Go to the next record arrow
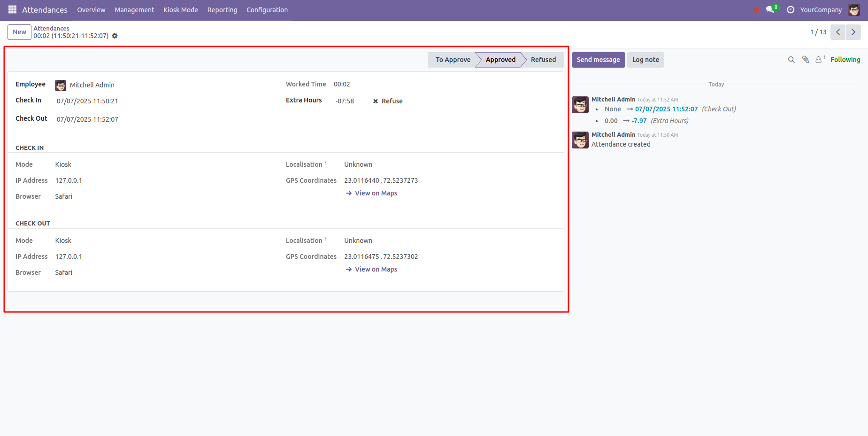This screenshot has height=436, width=868. [x=853, y=32]
